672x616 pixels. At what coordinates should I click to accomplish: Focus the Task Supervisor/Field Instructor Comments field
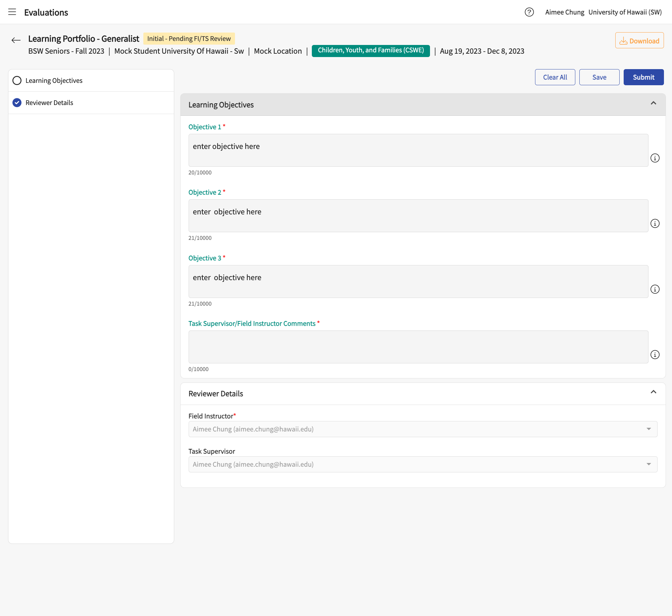coord(418,347)
